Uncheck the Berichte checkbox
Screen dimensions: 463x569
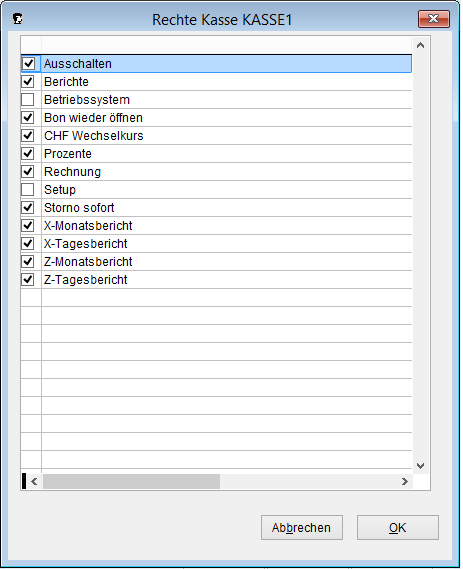click(28, 82)
